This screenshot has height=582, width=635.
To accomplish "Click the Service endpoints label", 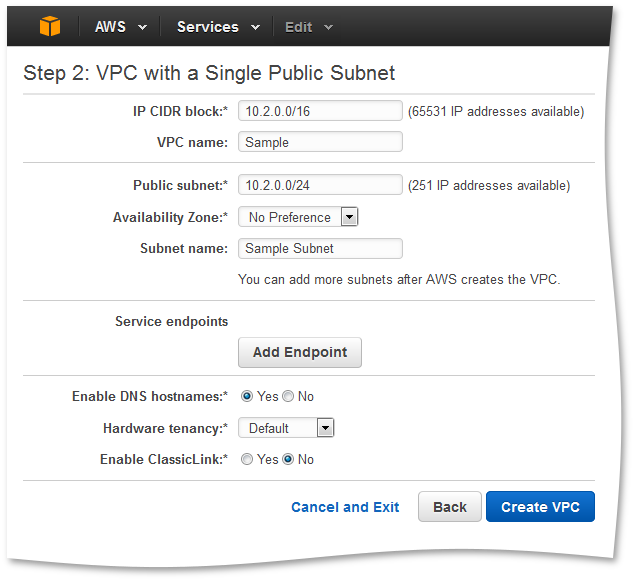I will point(172,321).
